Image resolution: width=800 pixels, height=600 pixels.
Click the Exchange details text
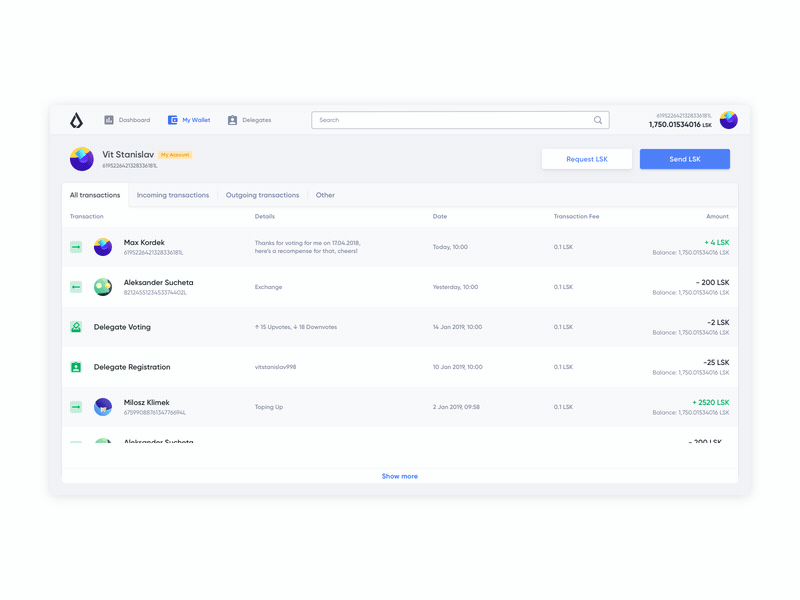(x=268, y=287)
